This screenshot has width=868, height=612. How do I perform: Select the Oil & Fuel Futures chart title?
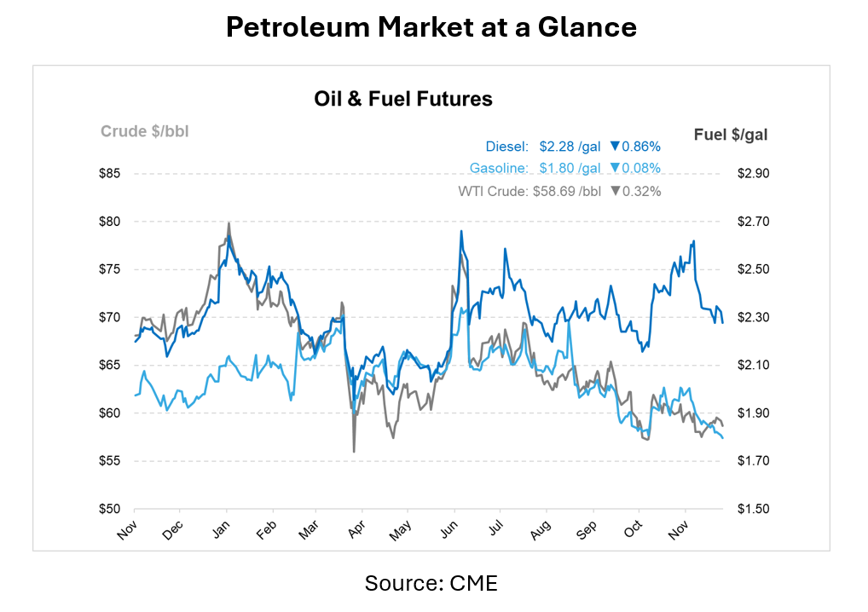tap(403, 99)
